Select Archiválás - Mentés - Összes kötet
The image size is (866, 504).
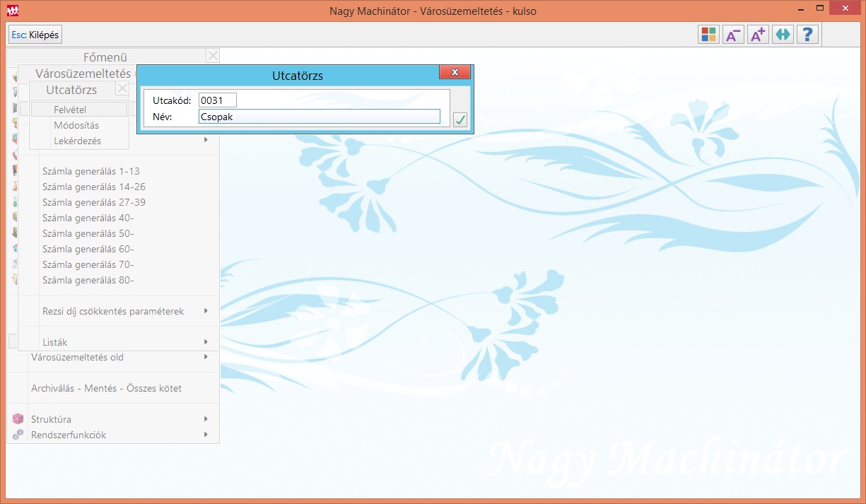coord(107,388)
